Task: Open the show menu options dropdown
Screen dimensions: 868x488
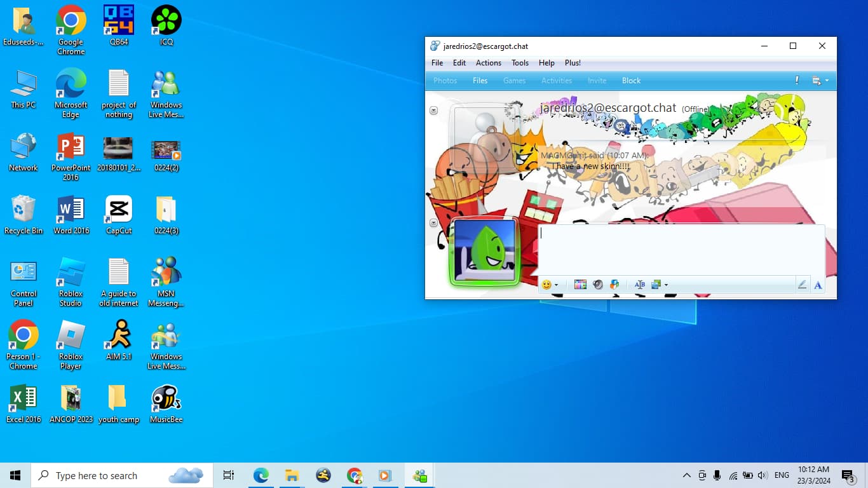Action: coord(820,81)
